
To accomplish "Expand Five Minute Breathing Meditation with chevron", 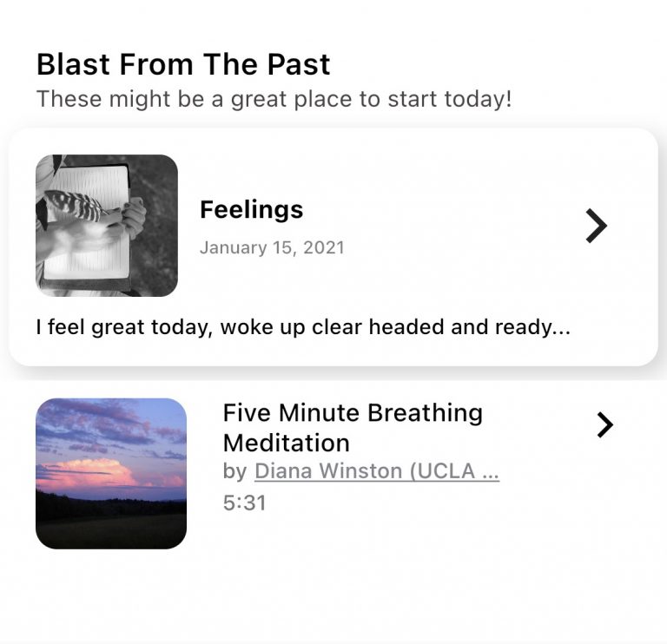I will (604, 424).
